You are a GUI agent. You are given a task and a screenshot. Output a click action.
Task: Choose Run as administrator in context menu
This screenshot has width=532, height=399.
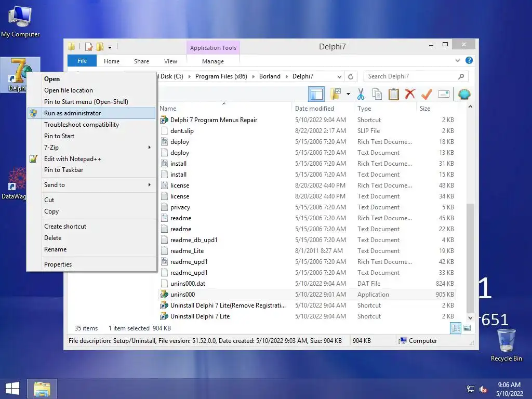[x=91, y=113]
